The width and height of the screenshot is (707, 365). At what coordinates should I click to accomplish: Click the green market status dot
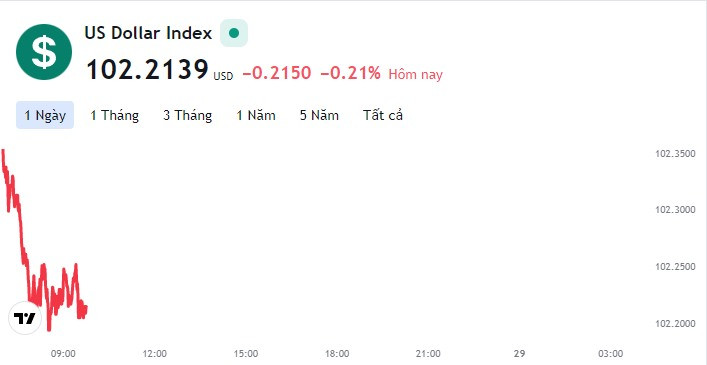pyautogui.click(x=234, y=33)
